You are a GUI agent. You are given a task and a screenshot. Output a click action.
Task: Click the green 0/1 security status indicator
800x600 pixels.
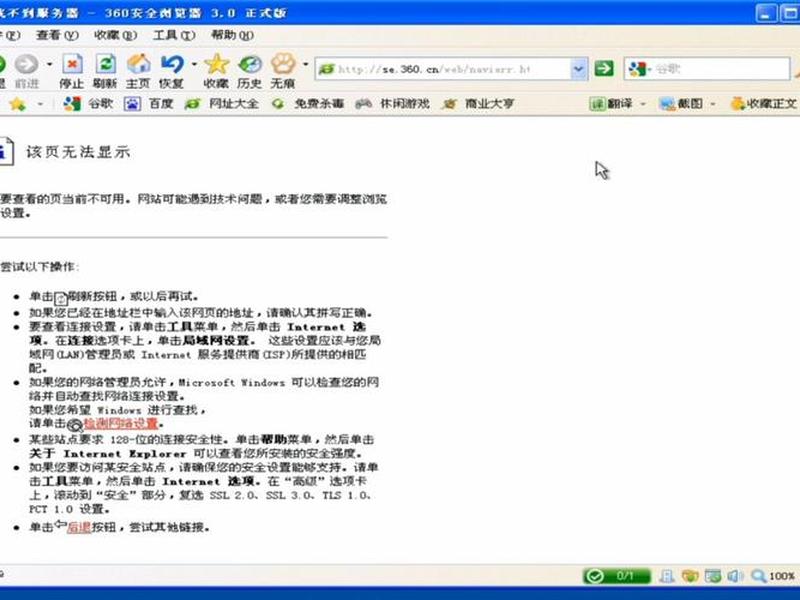click(617, 576)
